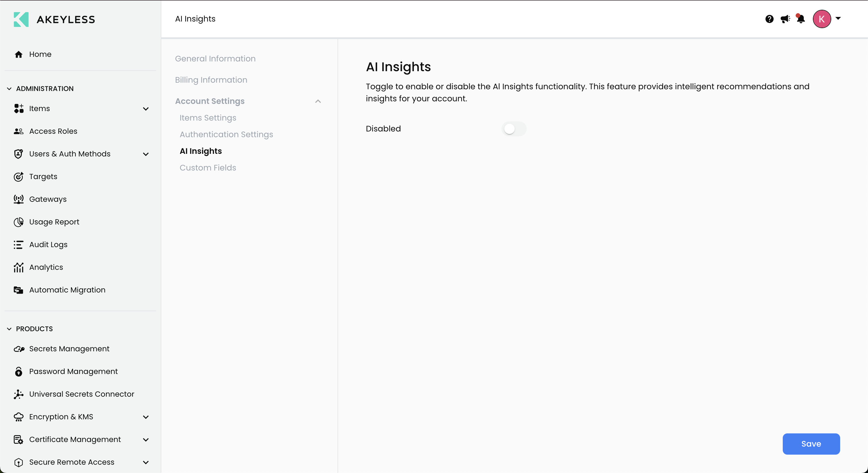Go to Custom Fields settings page

(208, 168)
